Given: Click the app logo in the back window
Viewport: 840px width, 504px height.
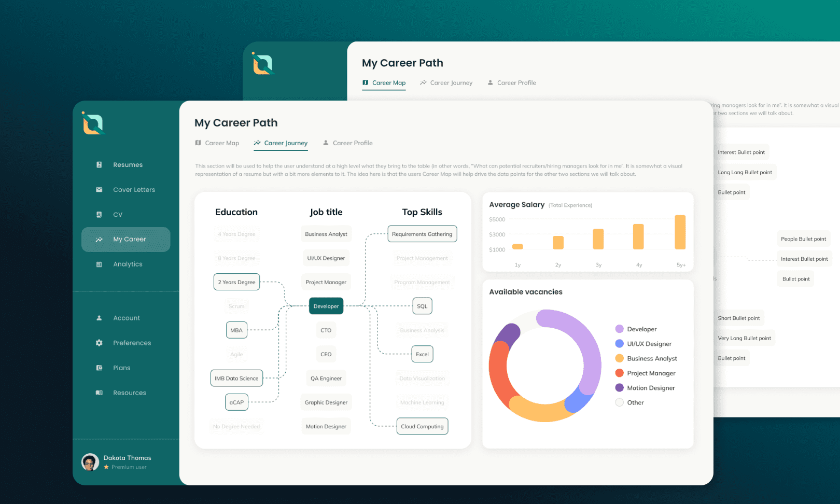Looking at the screenshot, I should pyautogui.click(x=263, y=64).
